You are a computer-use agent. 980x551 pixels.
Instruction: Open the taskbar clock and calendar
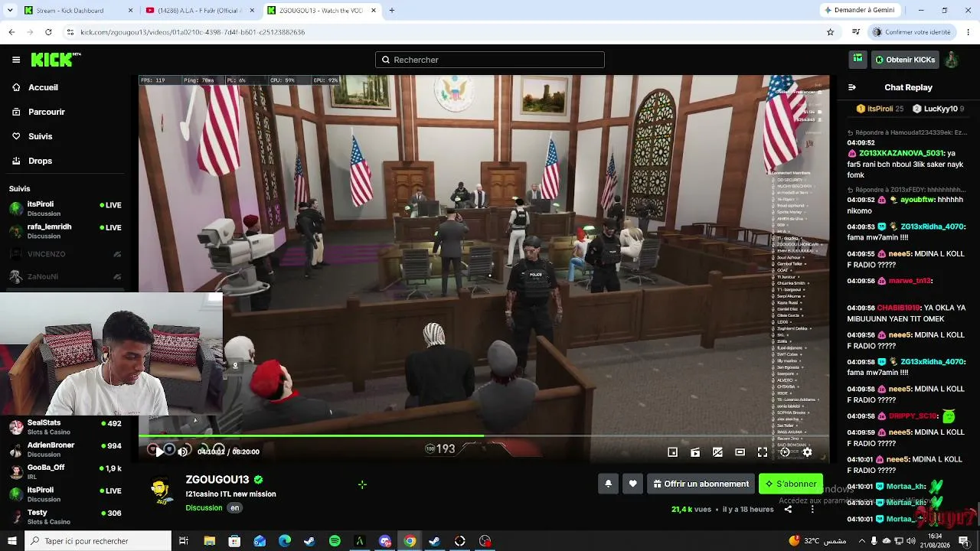pyautogui.click(x=936, y=541)
